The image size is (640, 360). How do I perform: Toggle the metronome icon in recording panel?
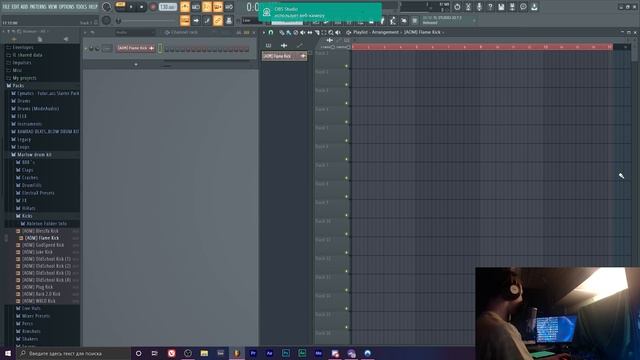point(185,7)
